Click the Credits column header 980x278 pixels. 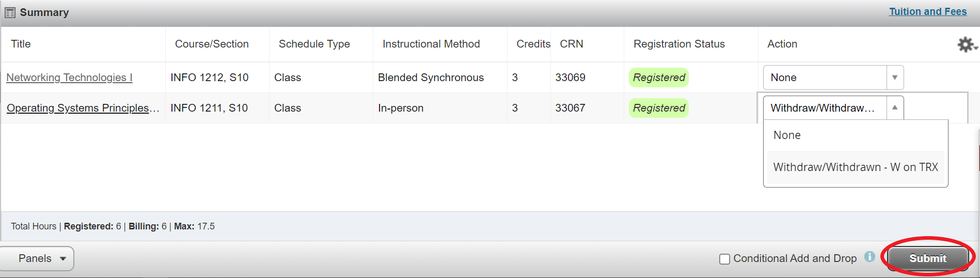click(533, 44)
